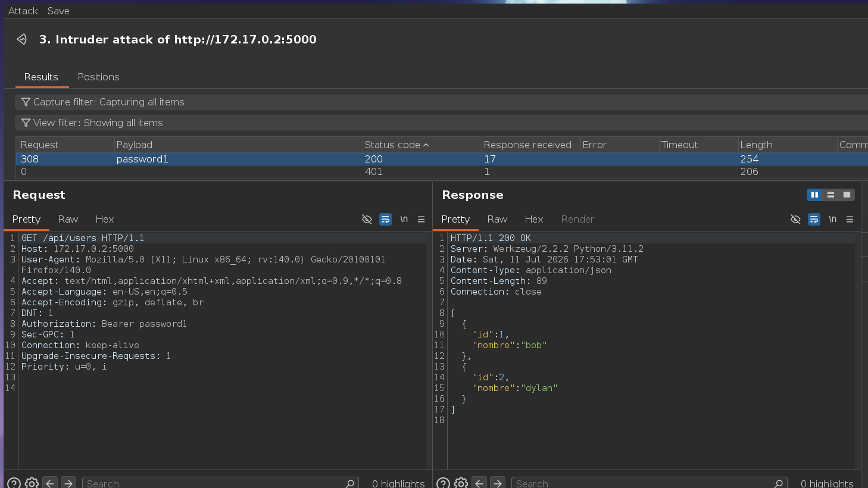The image size is (868, 488).
Task: Click the Request panel vertical scrollbar
Action: click(x=429, y=350)
